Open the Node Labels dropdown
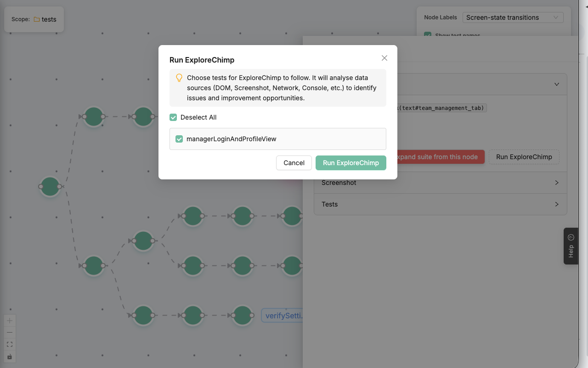Screen dimensions: 588x368 512,17
